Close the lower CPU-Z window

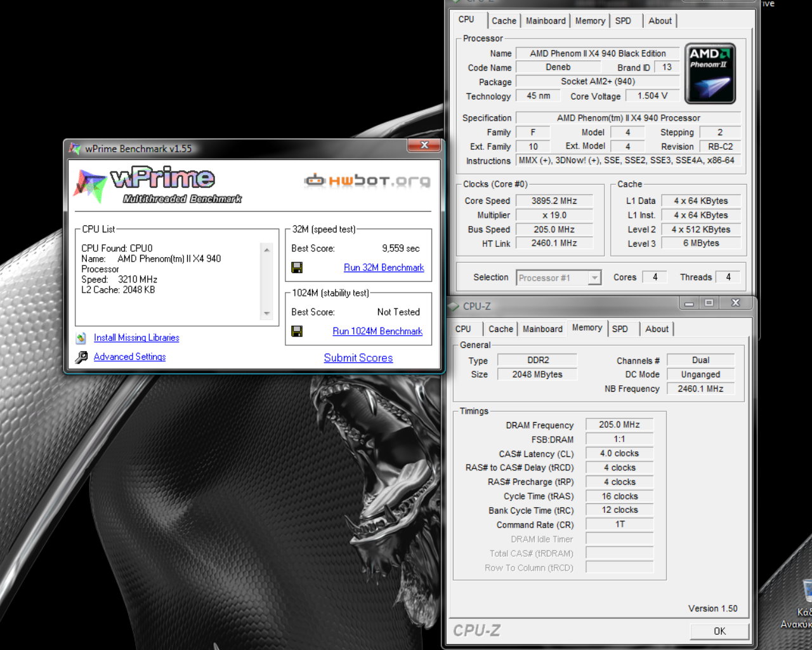coord(735,303)
